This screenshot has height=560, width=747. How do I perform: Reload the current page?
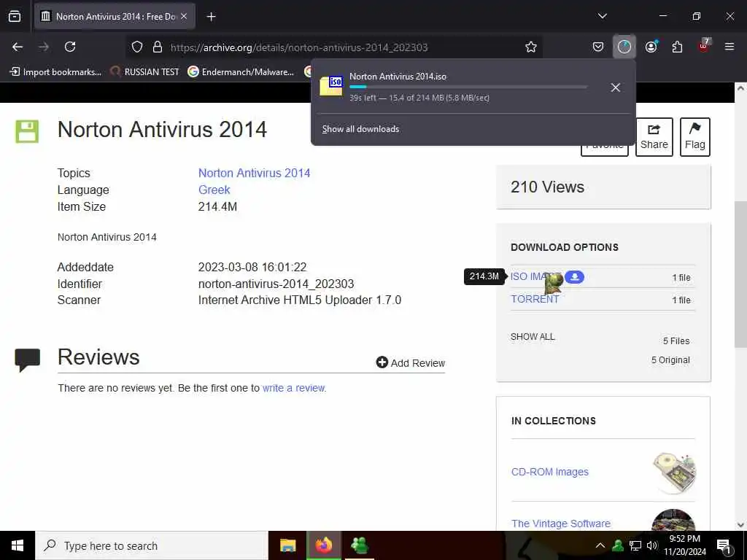coord(70,47)
